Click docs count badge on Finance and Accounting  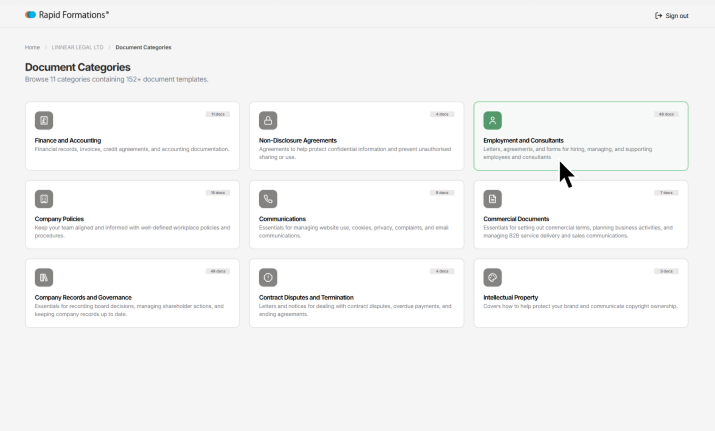(218, 114)
